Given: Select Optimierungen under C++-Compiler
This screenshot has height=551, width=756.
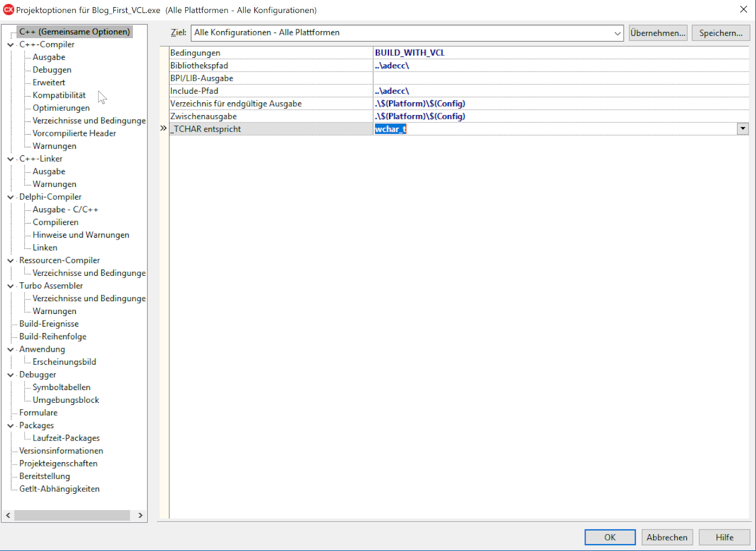Looking at the screenshot, I should point(61,108).
